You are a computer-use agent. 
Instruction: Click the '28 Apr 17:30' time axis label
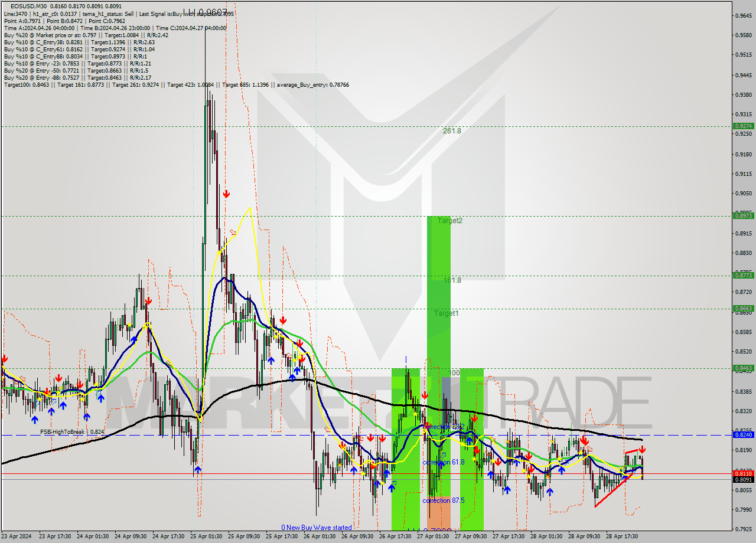click(622, 537)
